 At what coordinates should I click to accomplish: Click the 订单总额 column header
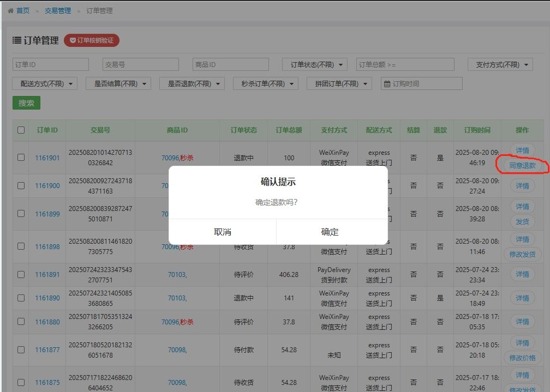pos(289,130)
